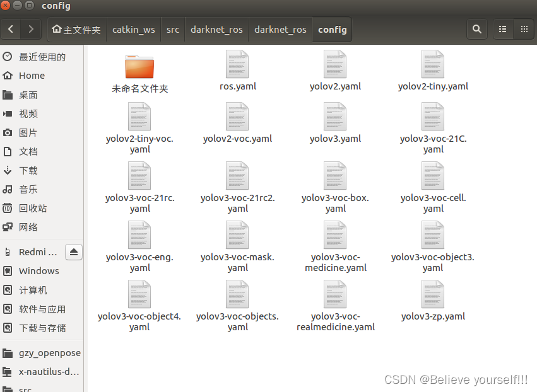Open 音乐 in the sidebar
The height and width of the screenshot is (392, 537).
[x=42, y=189]
